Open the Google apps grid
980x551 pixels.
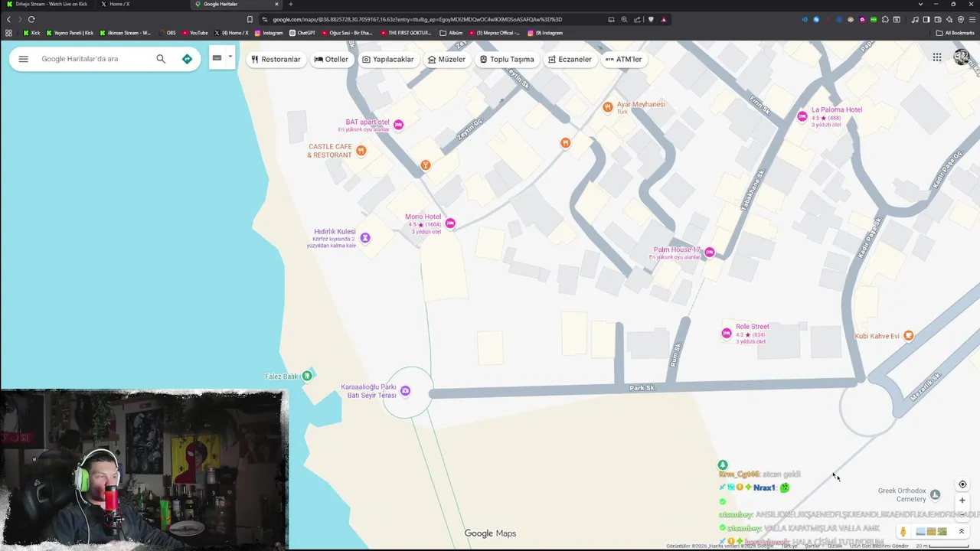937,57
